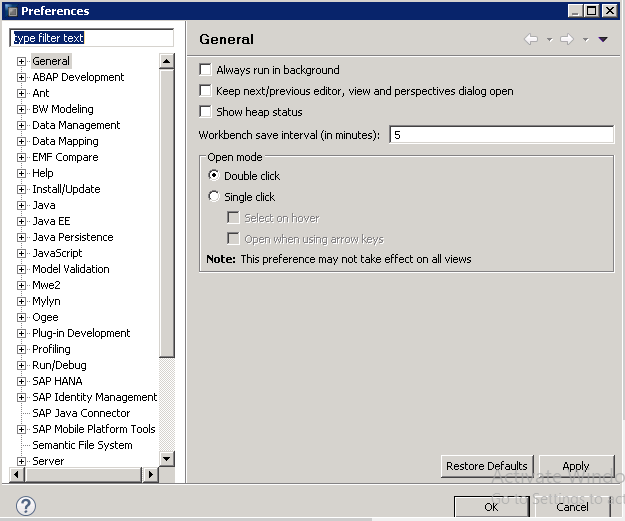The image size is (625, 521).
Task: Click the back navigation arrow icon
Action: [x=531, y=40]
